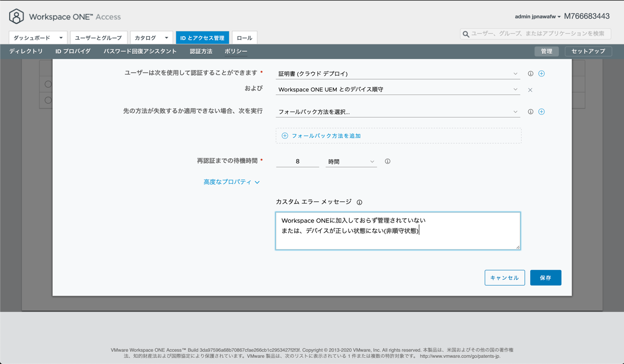Click info icon next to カスタム エラー メッセージ
This screenshot has height=364, width=624.
click(359, 202)
